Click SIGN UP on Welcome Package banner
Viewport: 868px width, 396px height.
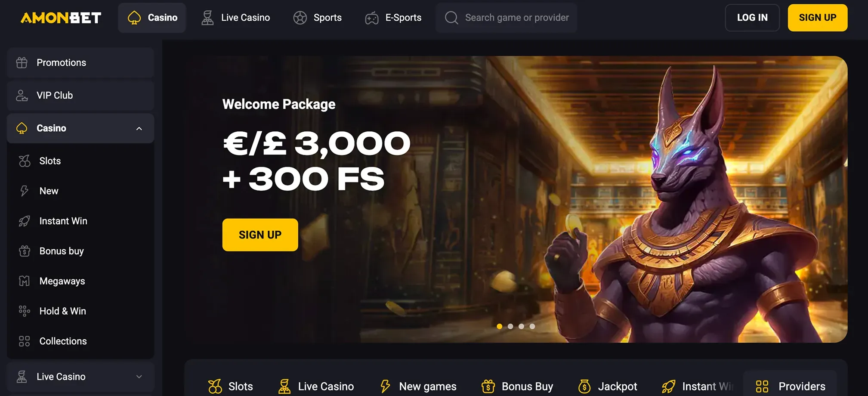coord(260,235)
